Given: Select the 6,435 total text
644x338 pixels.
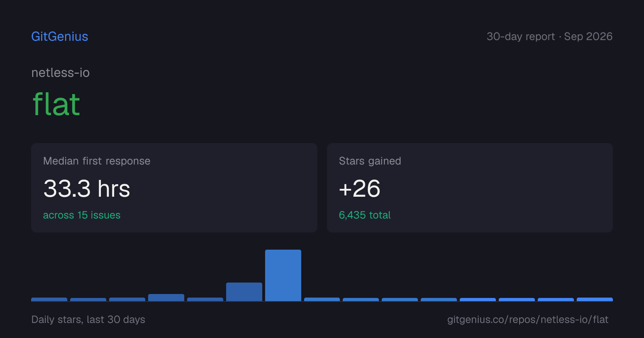Looking at the screenshot, I should [x=365, y=215].
